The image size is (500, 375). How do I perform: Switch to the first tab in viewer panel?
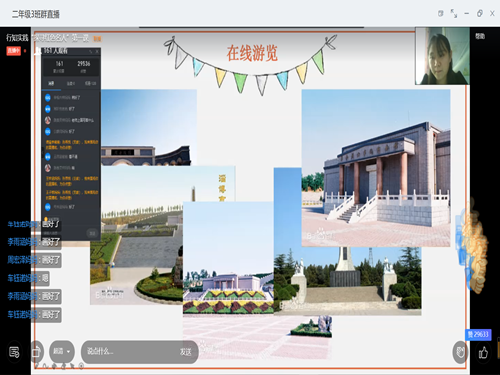pyautogui.click(x=51, y=83)
